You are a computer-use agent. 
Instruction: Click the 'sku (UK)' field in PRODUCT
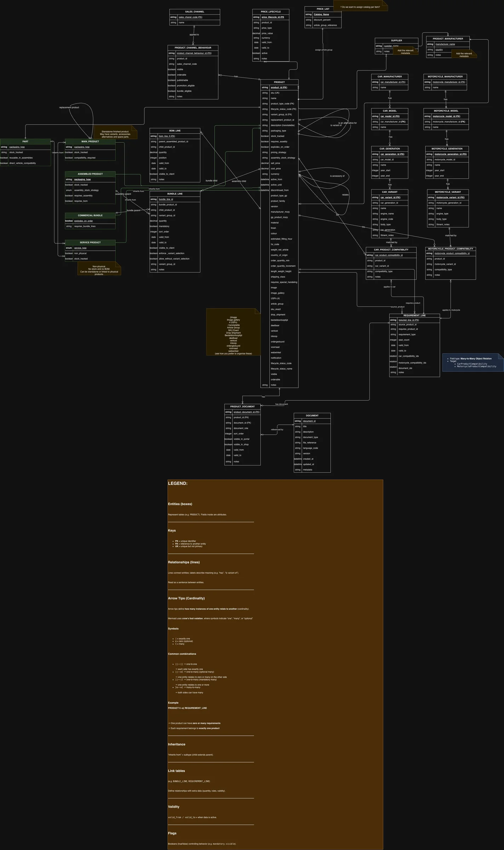[280, 93]
